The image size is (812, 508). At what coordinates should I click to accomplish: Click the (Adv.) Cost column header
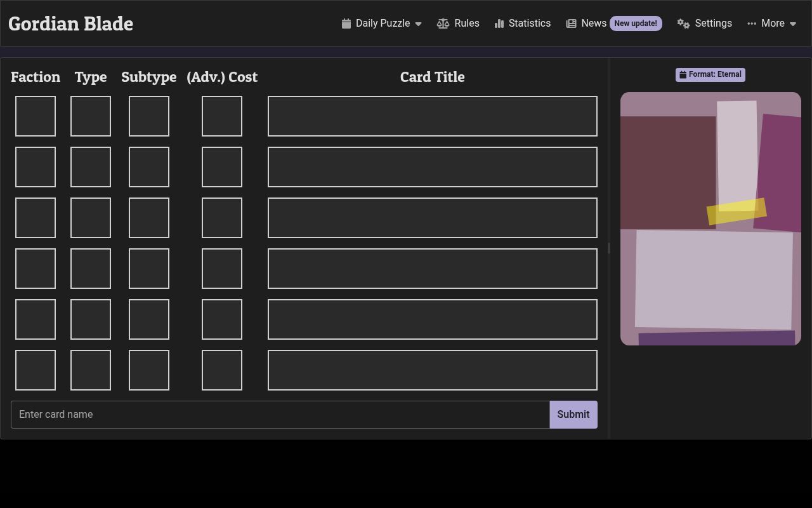point(222,77)
